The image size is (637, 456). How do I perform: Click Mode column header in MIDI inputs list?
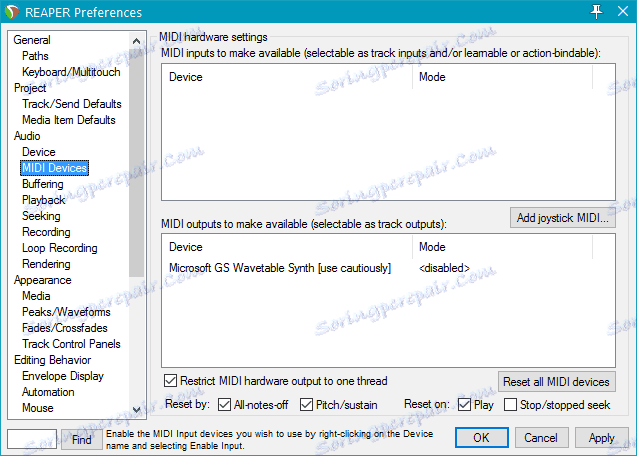503,77
